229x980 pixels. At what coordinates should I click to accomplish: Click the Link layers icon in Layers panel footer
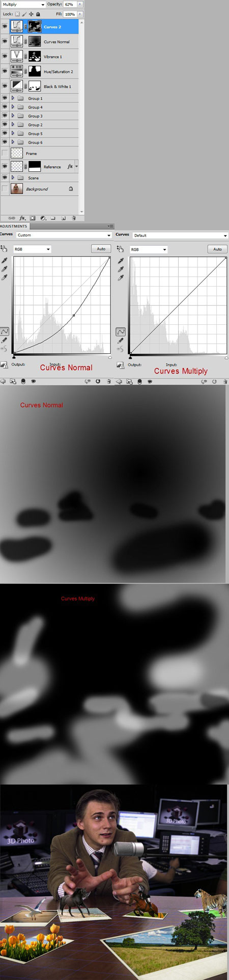tap(12, 218)
